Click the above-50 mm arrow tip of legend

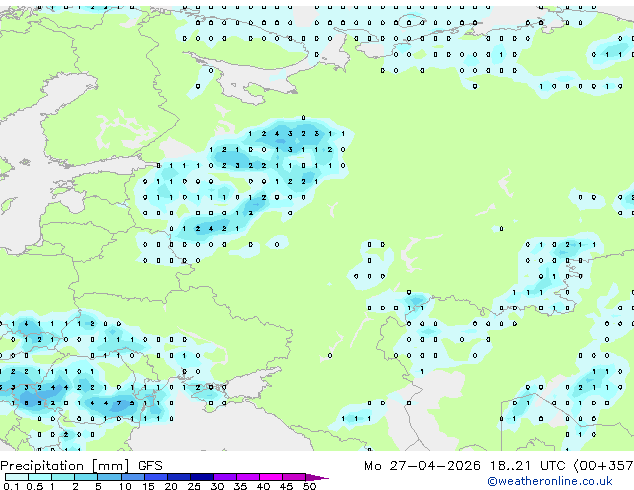pos(317,477)
